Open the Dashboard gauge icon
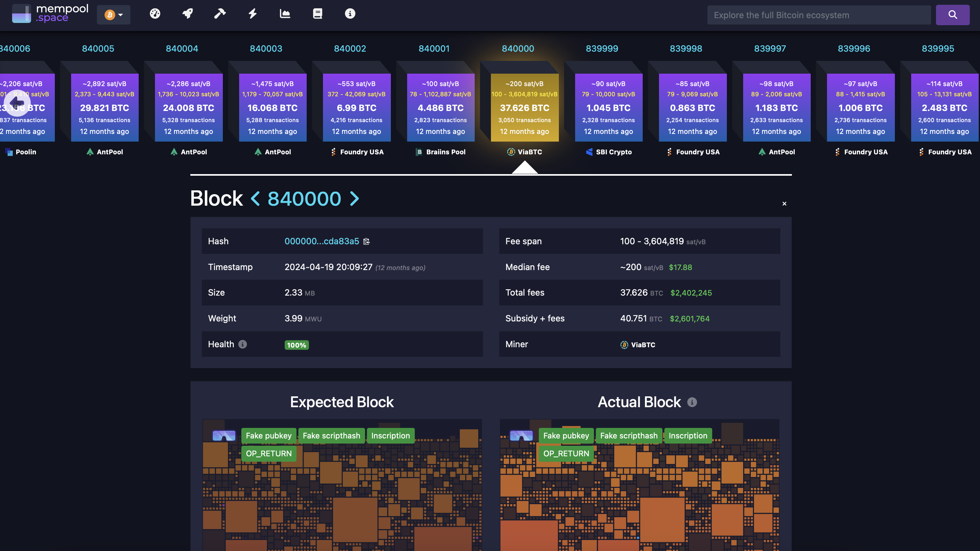Viewport: 980px width, 551px height. [155, 14]
